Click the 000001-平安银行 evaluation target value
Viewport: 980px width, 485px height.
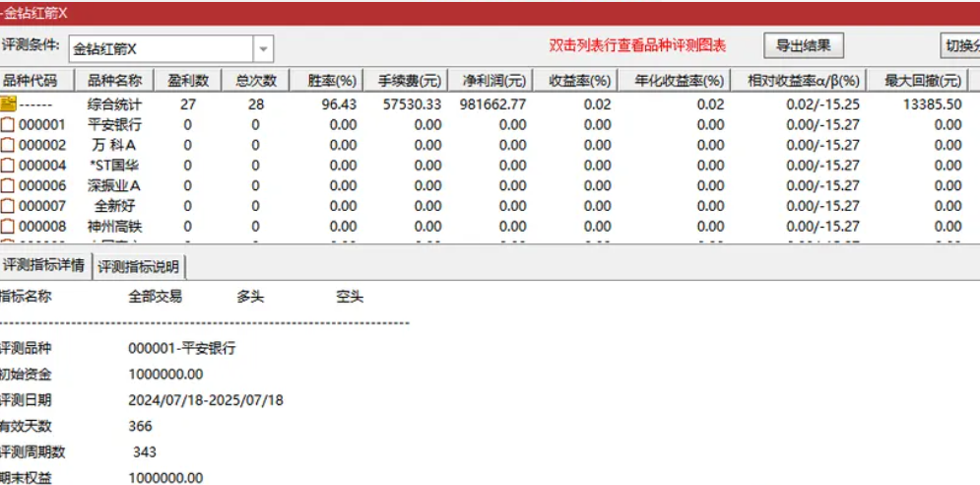point(182,349)
